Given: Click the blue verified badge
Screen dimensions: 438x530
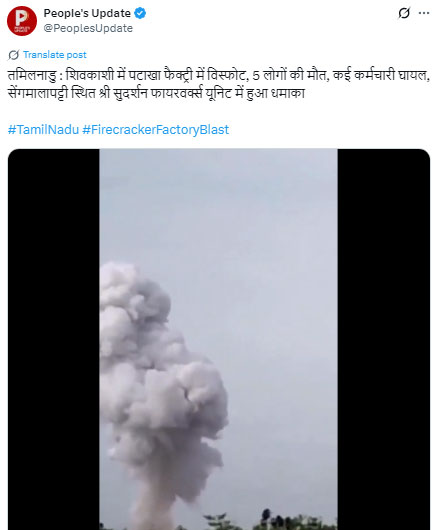Looking at the screenshot, I should point(140,13).
